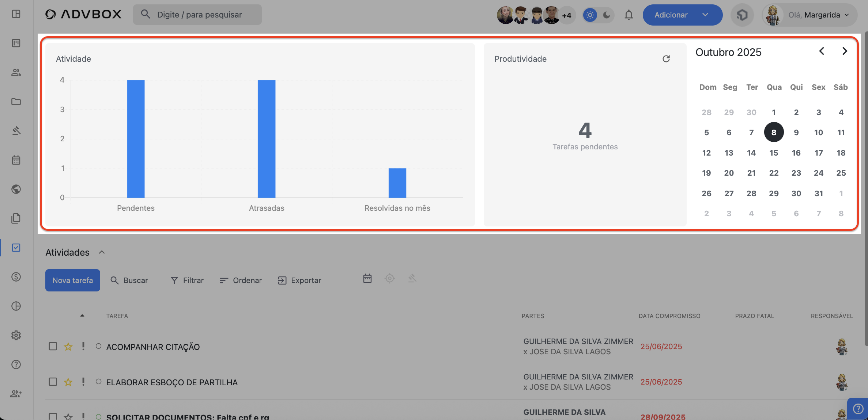
Task: Click the gavel icon in sidebar
Action: [16, 131]
